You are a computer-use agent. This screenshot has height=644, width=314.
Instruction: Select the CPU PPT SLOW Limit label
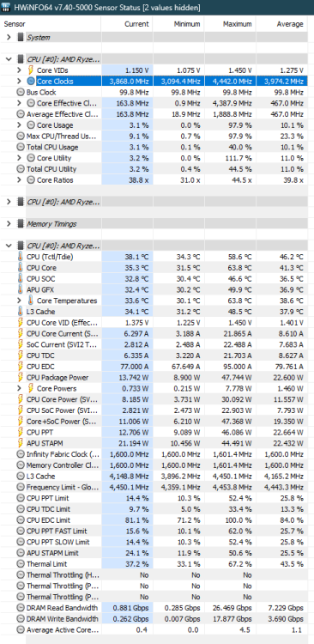click(57, 542)
